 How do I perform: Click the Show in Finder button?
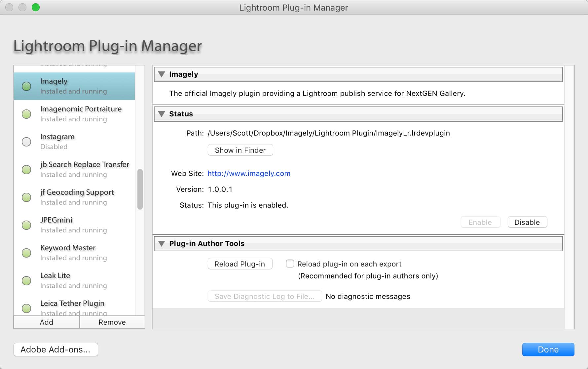pos(240,150)
